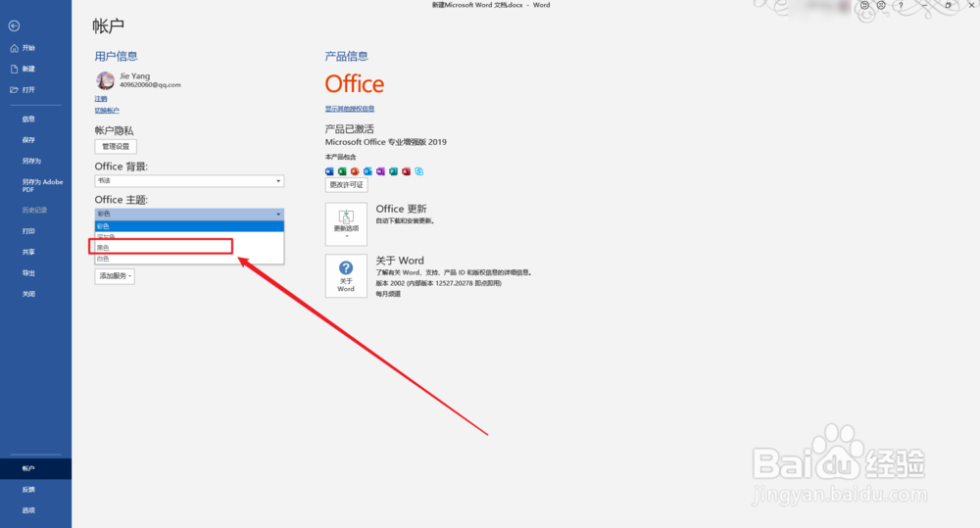Click 保存 in the sidebar
The image size is (980, 528).
tap(28, 140)
